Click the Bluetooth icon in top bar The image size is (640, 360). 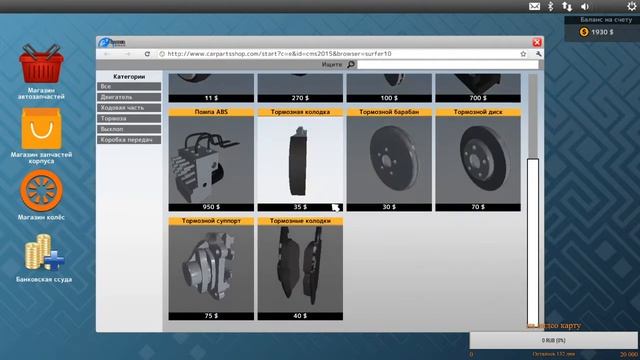550,6
